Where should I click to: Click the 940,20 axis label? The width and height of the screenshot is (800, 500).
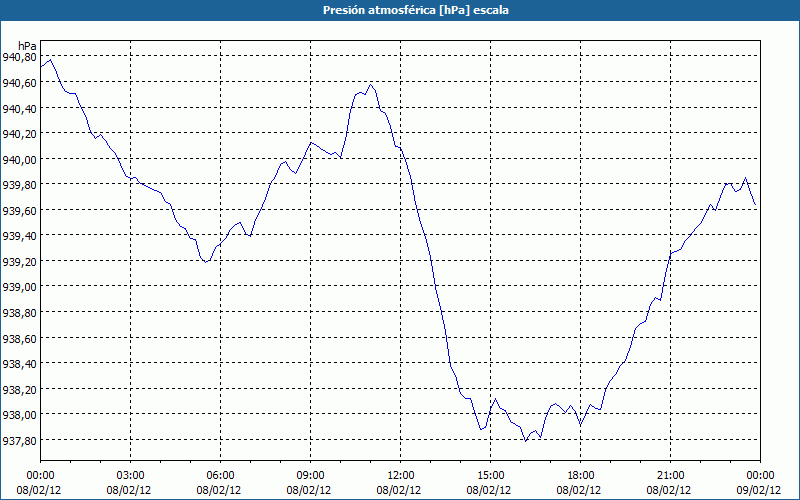click(x=19, y=134)
